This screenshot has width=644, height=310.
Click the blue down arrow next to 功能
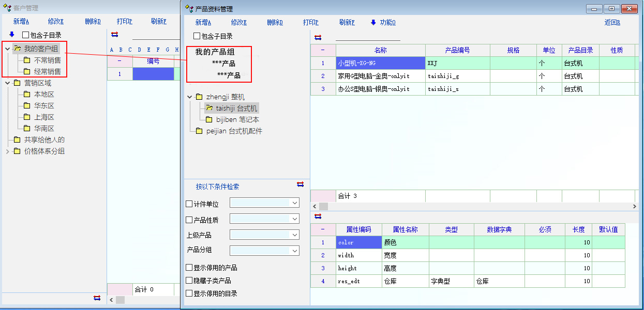point(373,22)
